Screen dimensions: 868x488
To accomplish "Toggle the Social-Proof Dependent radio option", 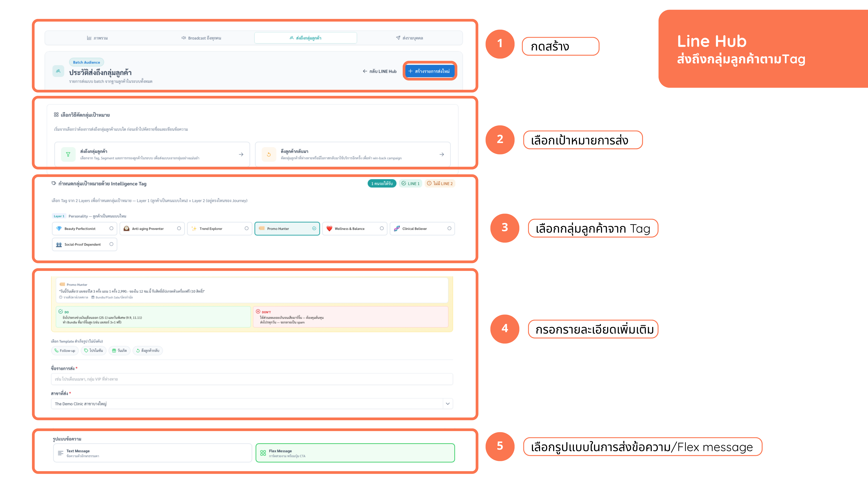I will [x=111, y=244].
